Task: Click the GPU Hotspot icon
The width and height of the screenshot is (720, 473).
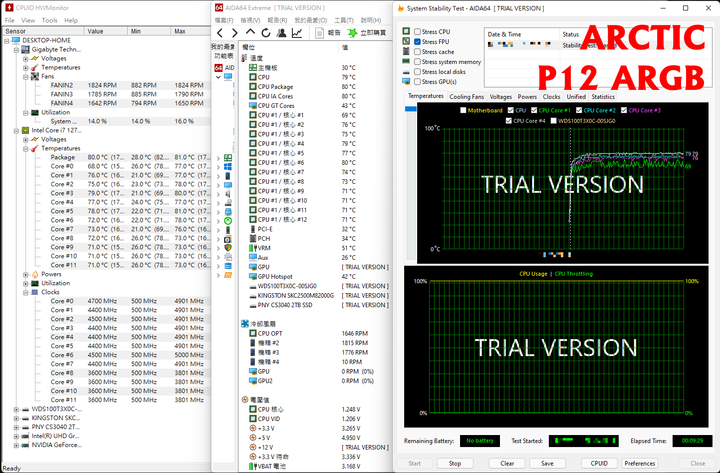Action: click(253, 276)
